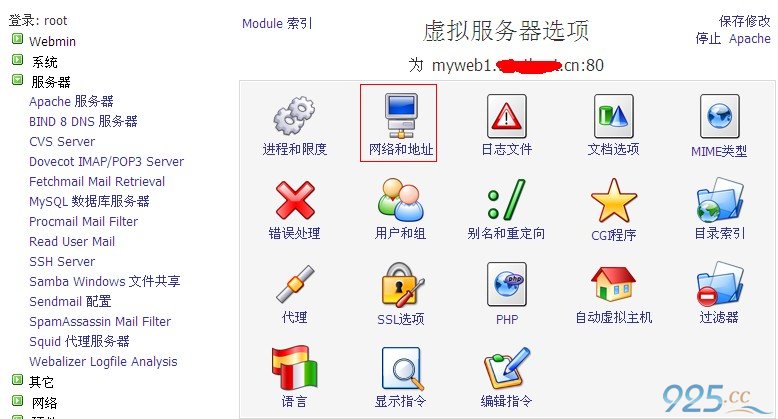
Task: Go to Module 索引 link
Action: pyautogui.click(x=277, y=23)
